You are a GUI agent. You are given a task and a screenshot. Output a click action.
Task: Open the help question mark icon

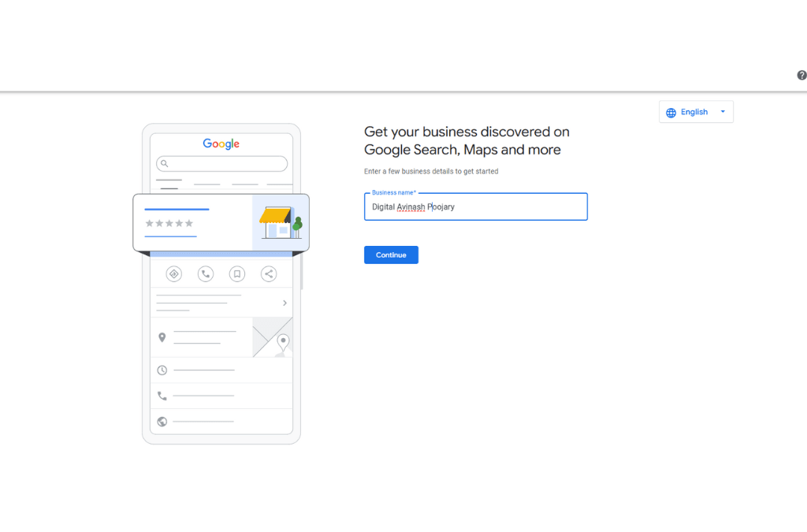pyautogui.click(x=801, y=75)
